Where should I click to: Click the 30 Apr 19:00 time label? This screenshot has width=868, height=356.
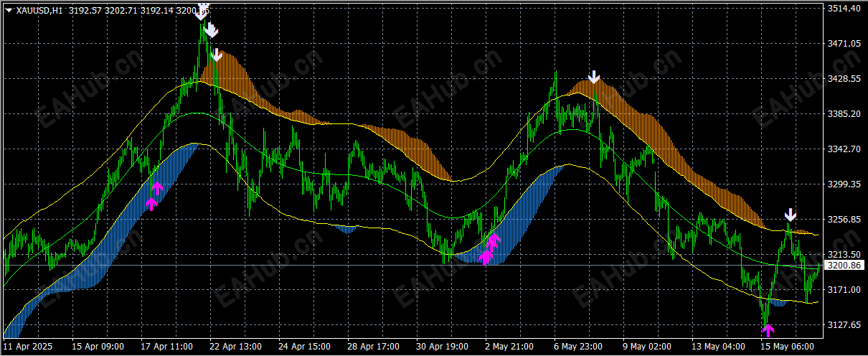tap(443, 347)
